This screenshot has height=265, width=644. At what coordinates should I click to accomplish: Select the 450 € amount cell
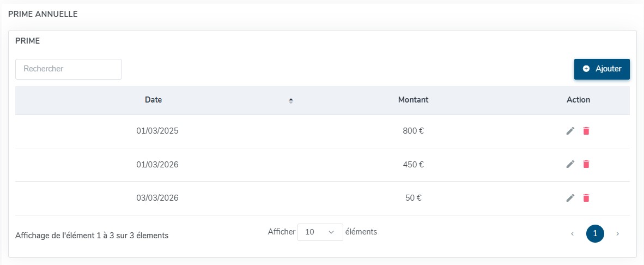point(414,165)
